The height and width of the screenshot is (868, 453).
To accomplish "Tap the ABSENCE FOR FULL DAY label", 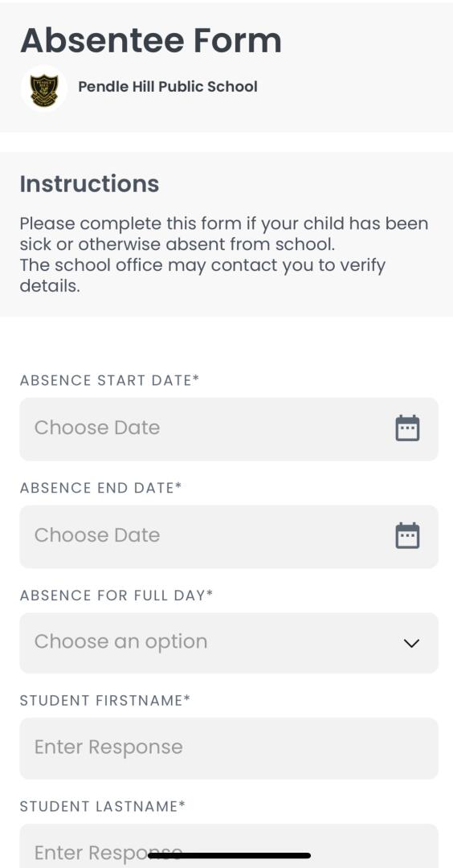I will point(116,595).
